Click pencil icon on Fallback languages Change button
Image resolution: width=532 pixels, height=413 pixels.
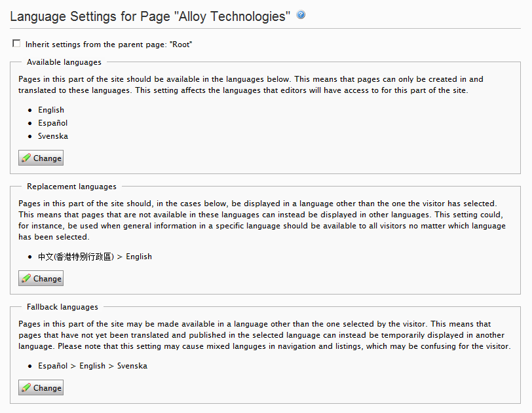[x=26, y=388]
